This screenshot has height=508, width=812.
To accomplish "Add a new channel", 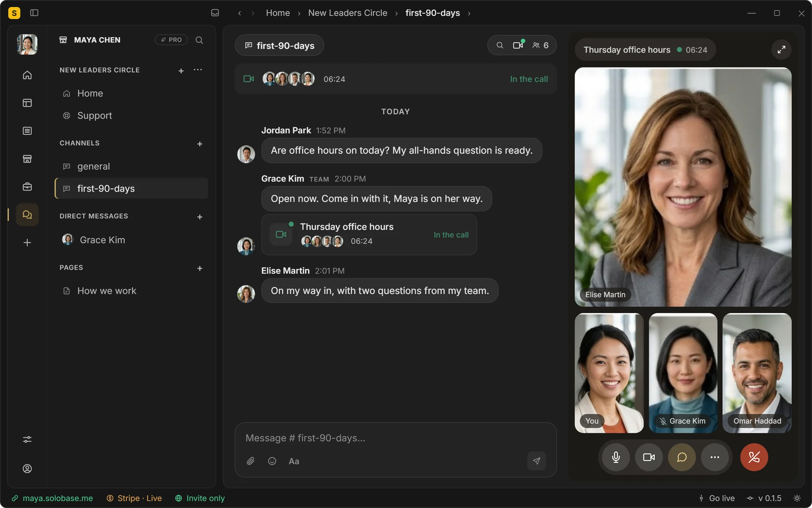I will point(199,144).
